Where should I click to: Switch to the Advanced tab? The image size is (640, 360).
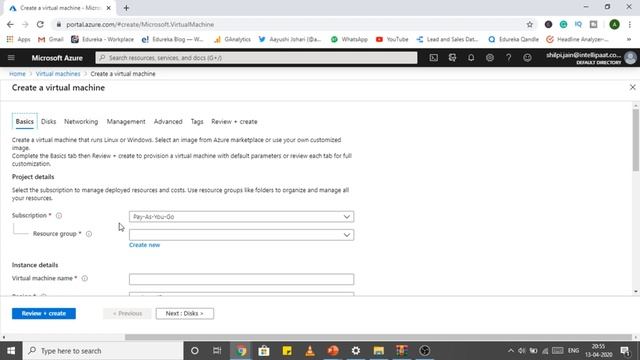168,122
